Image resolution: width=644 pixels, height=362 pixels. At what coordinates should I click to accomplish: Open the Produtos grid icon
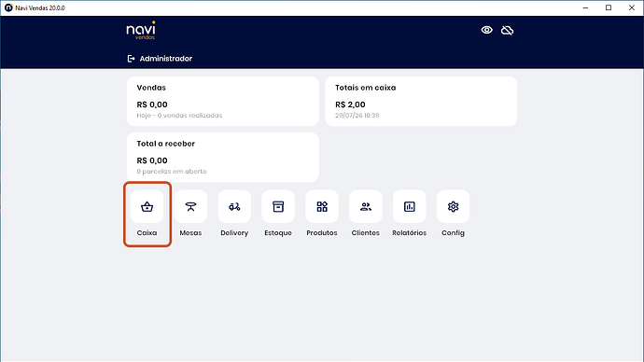click(x=322, y=206)
